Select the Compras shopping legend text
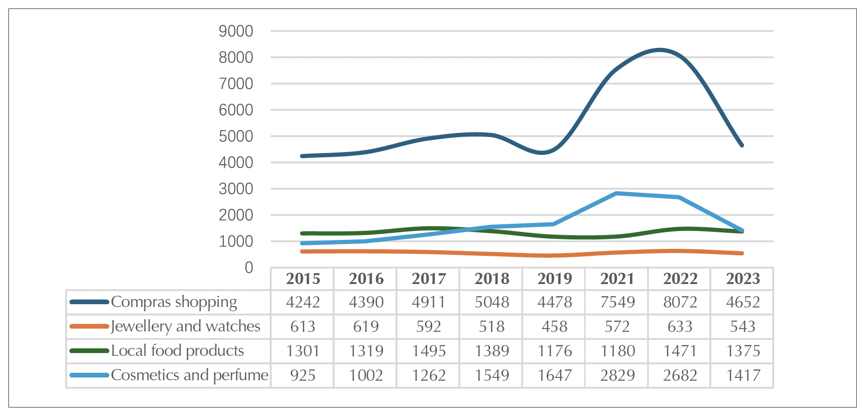The height and width of the screenshot is (415, 868). tap(174, 302)
